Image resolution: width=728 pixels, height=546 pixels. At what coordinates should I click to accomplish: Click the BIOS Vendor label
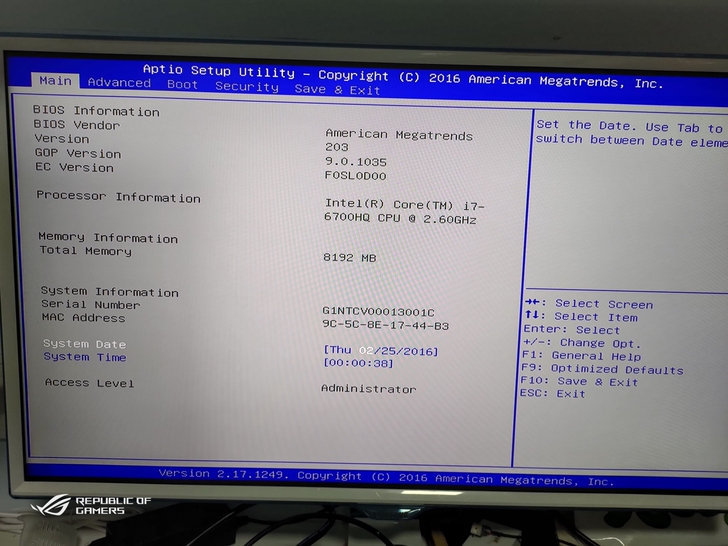(77, 124)
